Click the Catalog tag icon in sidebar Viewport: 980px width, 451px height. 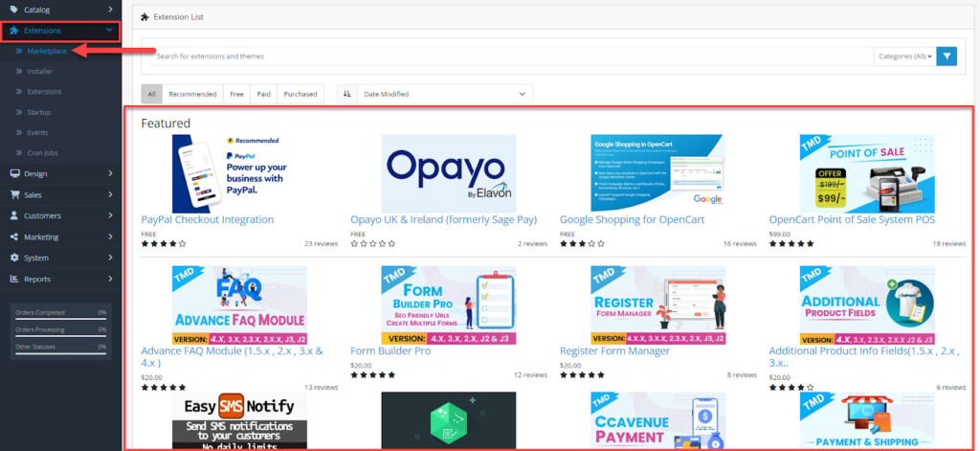pyautogui.click(x=14, y=10)
